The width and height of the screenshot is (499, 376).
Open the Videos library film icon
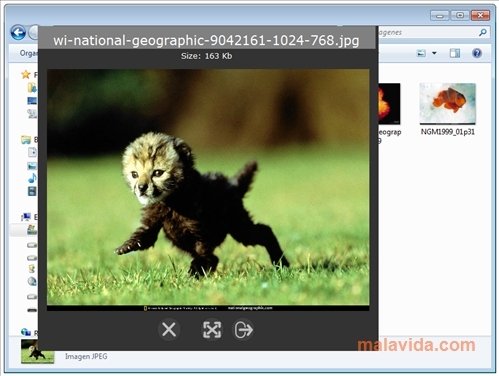pyautogui.click(x=32, y=191)
